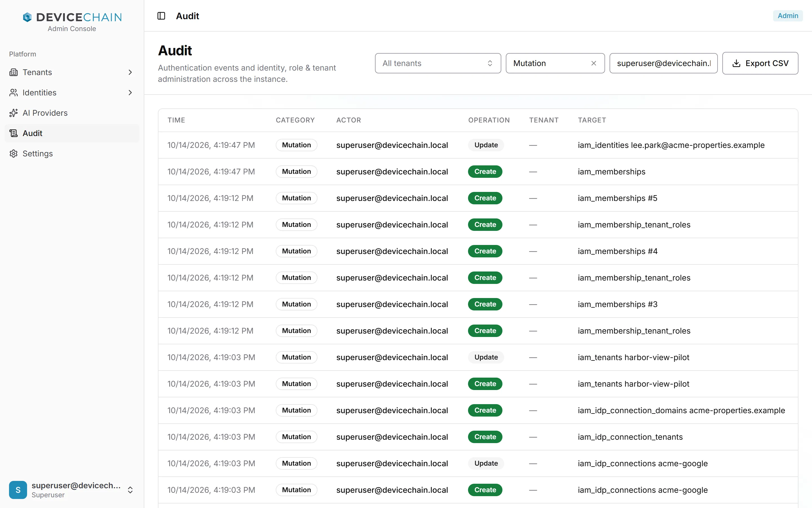
Task: Click Create badge in iam_idp_connection_tenants row
Action: point(485,437)
